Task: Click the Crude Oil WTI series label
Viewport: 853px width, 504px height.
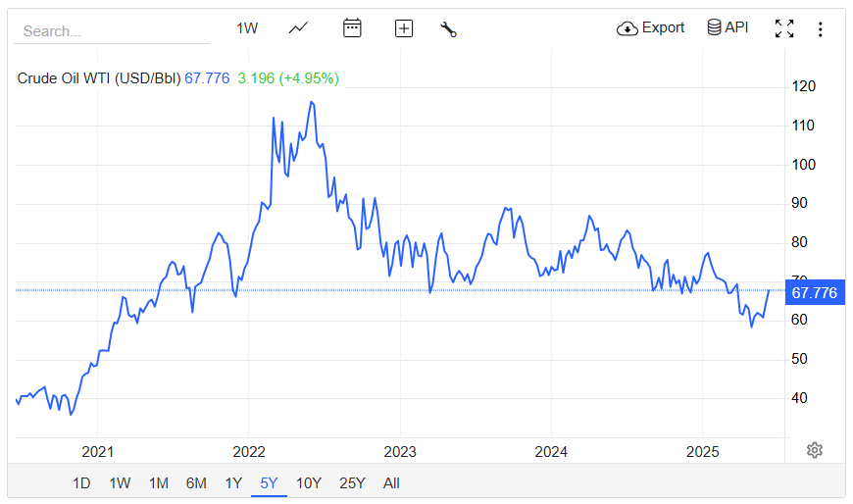Action: tap(99, 78)
